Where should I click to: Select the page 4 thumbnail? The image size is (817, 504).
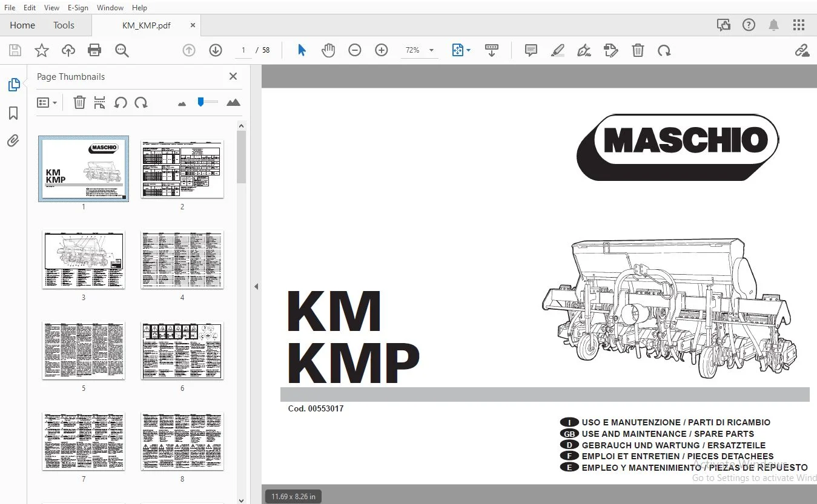(182, 260)
